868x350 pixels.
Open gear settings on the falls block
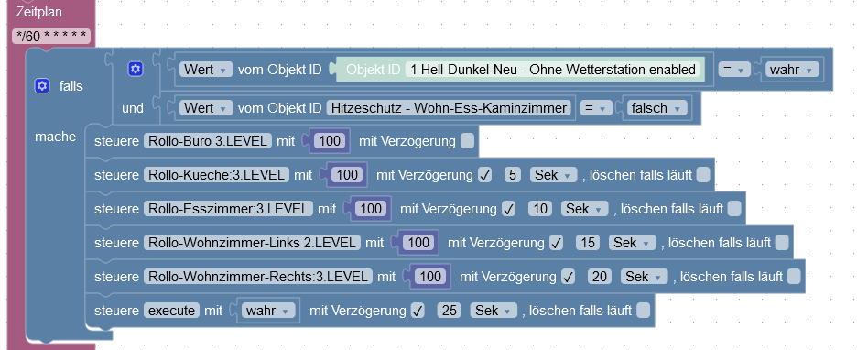pyautogui.click(x=42, y=86)
